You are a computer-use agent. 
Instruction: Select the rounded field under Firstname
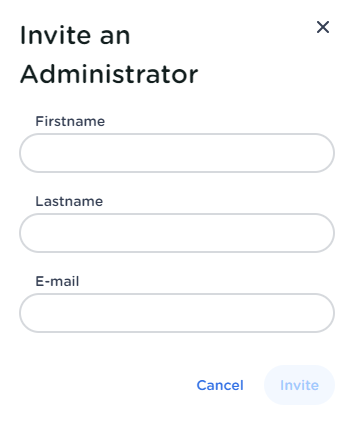[177, 153]
